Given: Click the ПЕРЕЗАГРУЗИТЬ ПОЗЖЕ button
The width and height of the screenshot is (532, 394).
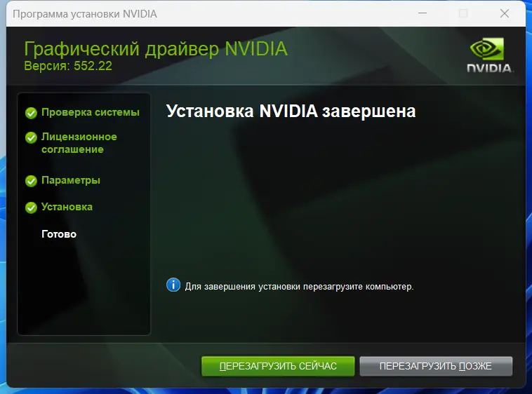Looking at the screenshot, I should pos(436,366).
